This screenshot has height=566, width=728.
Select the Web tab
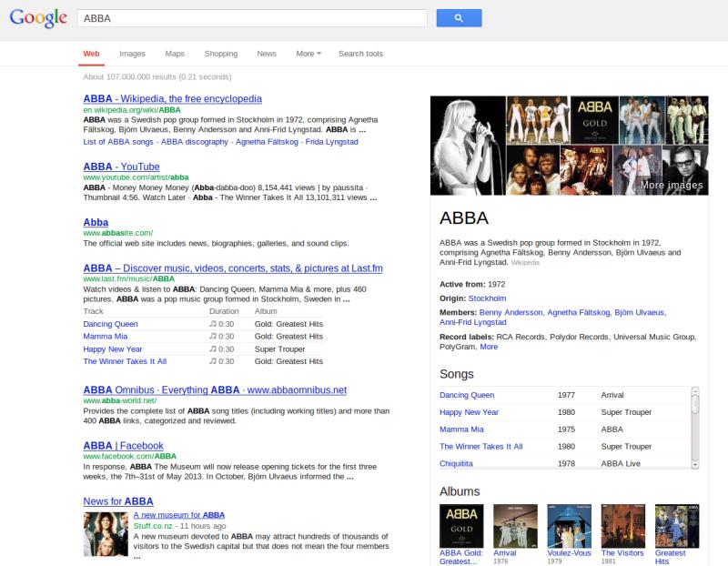point(92,54)
